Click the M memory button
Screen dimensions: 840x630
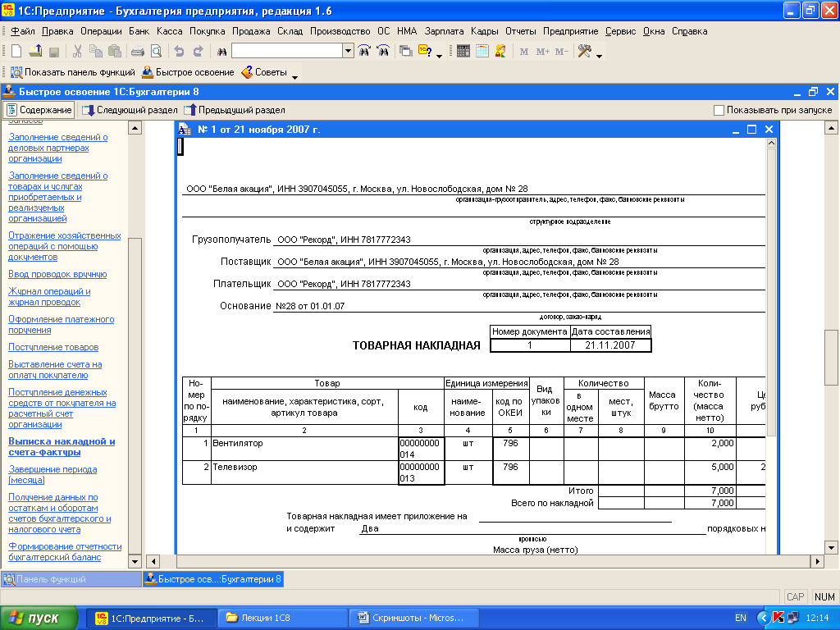[524, 52]
